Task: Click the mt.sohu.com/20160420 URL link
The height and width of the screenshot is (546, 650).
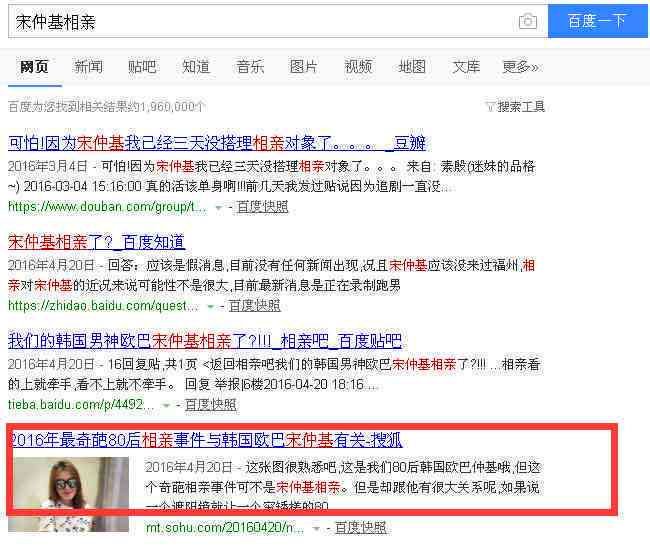Action: tap(225, 528)
